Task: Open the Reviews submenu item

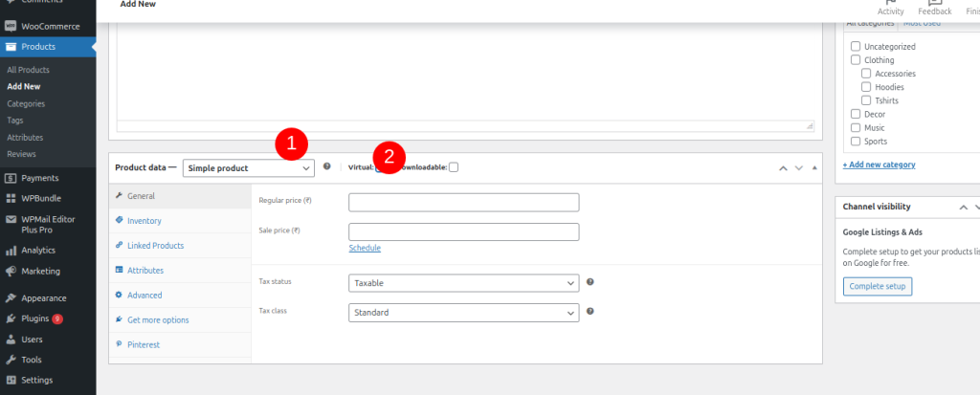Action: (x=21, y=154)
